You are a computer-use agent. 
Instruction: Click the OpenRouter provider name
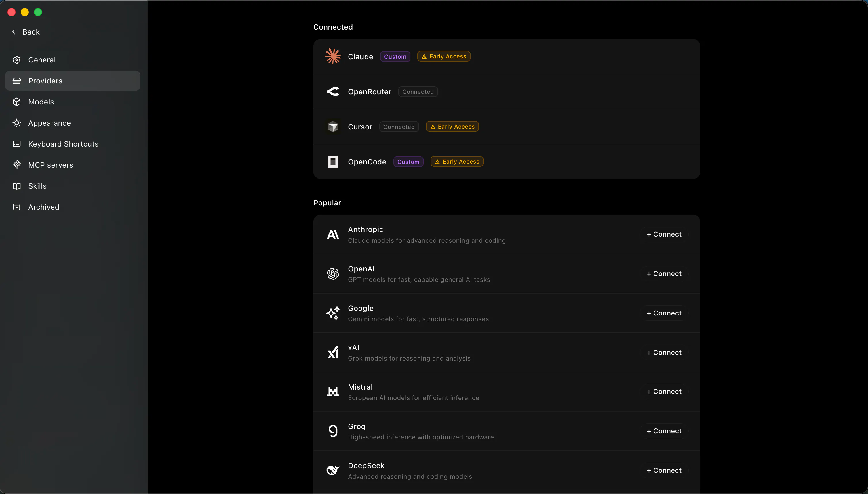(370, 92)
